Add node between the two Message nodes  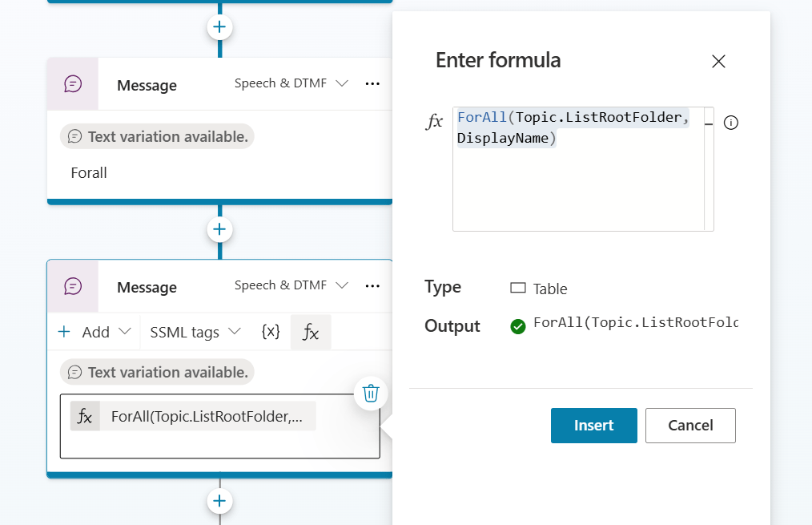[x=219, y=229]
